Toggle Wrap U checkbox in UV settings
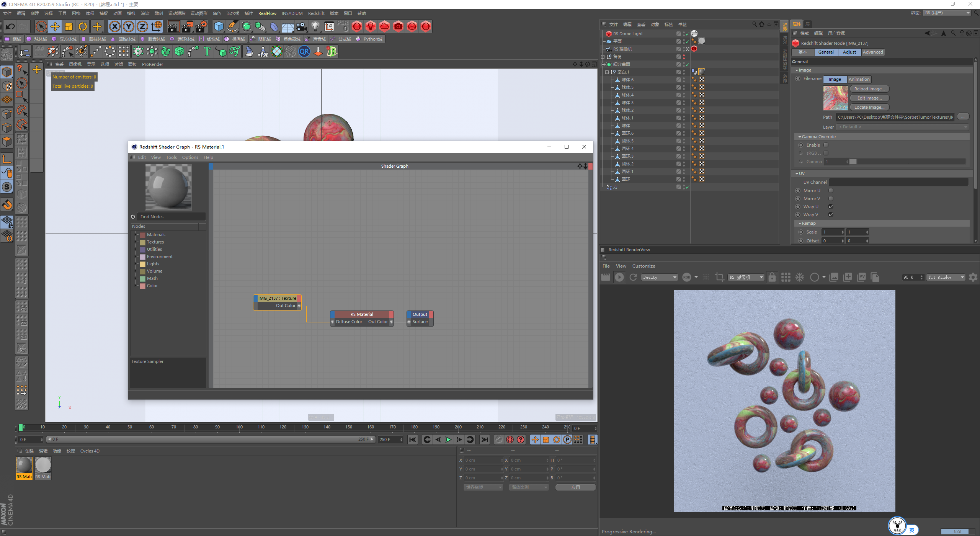980x536 pixels. click(830, 207)
